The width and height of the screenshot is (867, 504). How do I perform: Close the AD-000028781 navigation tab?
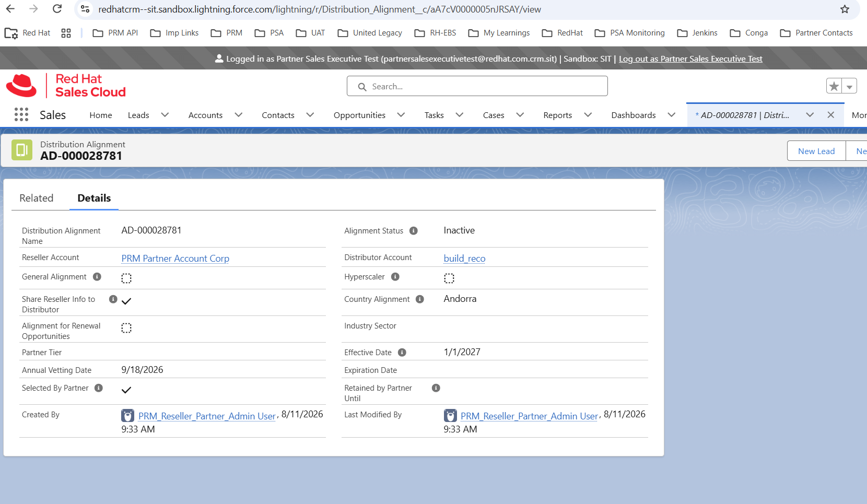click(831, 115)
